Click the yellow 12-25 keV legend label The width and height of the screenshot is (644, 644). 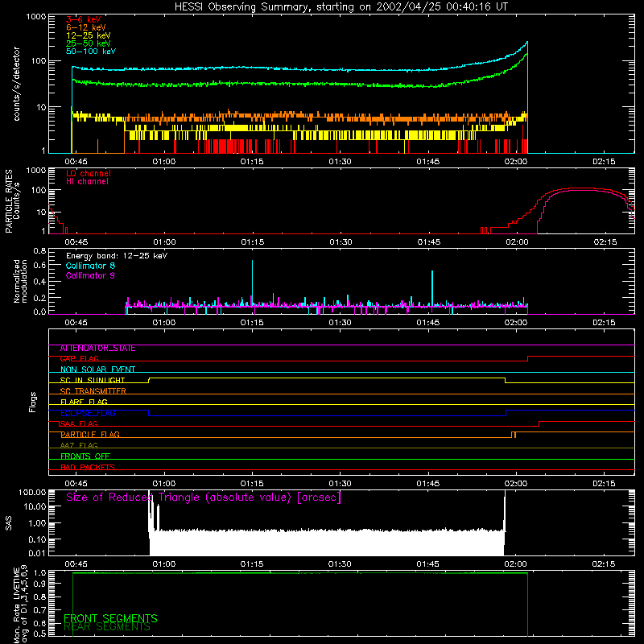(x=89, y=35)
